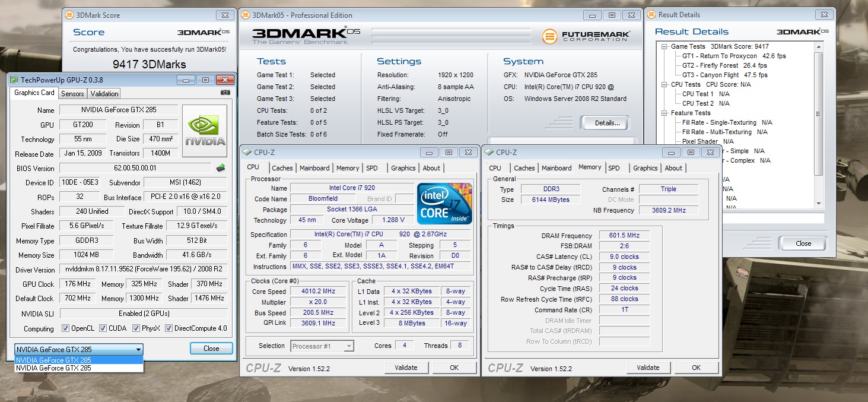This screenshot has width=868, height=402.
Task: Click GPU-Z title bar icon
Action: click(x=14, y=80)
